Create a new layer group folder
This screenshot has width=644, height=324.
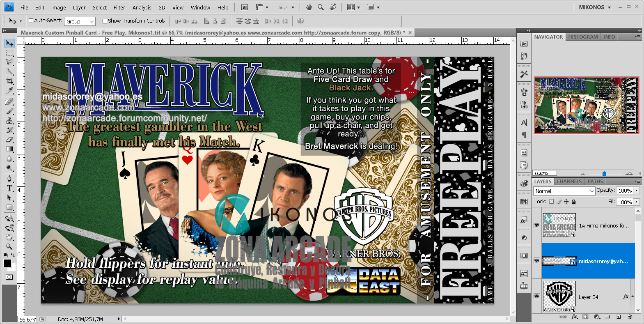pyautogui.click(x=607, y=317)
